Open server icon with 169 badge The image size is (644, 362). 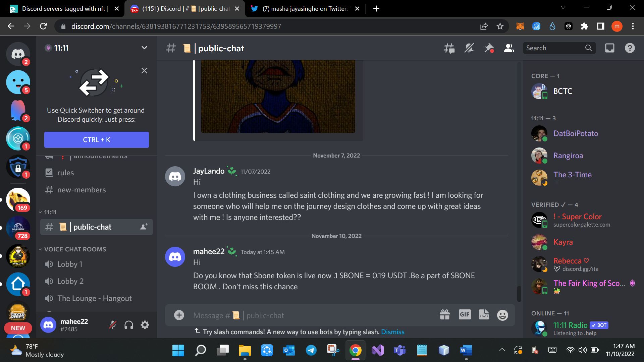coord(18,200)
